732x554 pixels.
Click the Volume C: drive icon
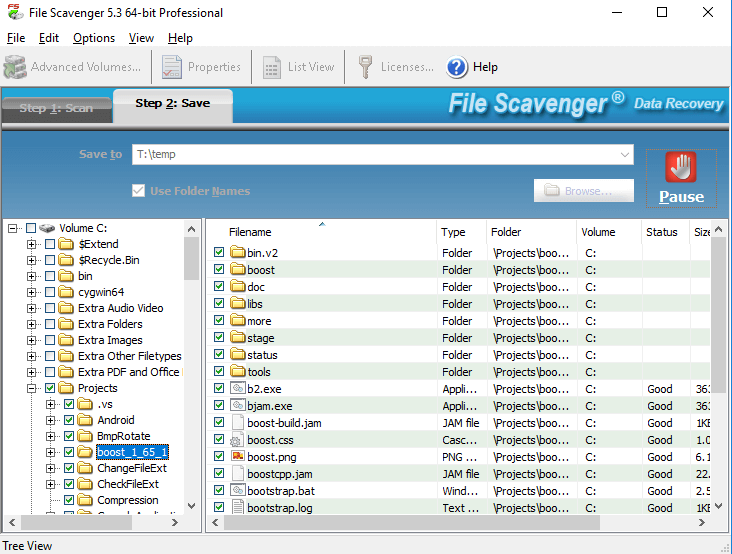(x=47, y=228)
